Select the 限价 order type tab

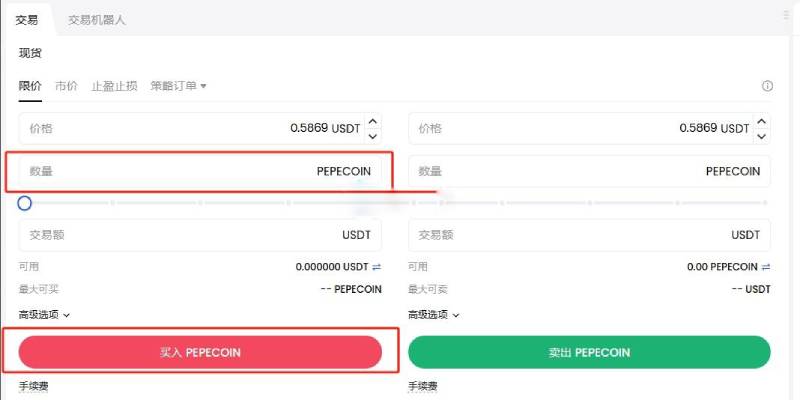[x=30, y=86]
